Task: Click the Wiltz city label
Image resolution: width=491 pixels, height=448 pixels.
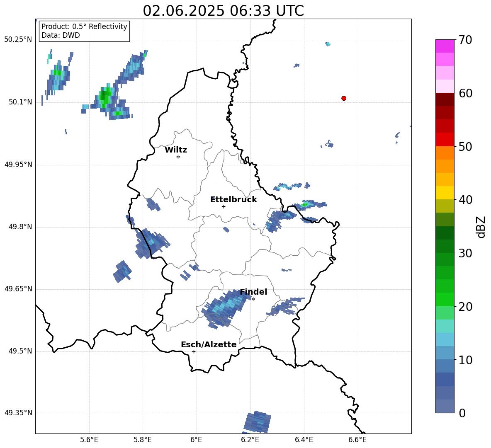Action: coord(176,150)
